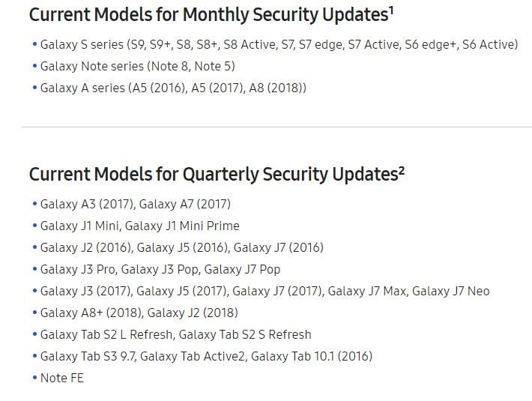Click footnote 1 superscript after Monthly heading
The image size is (532, 401).
391,11
